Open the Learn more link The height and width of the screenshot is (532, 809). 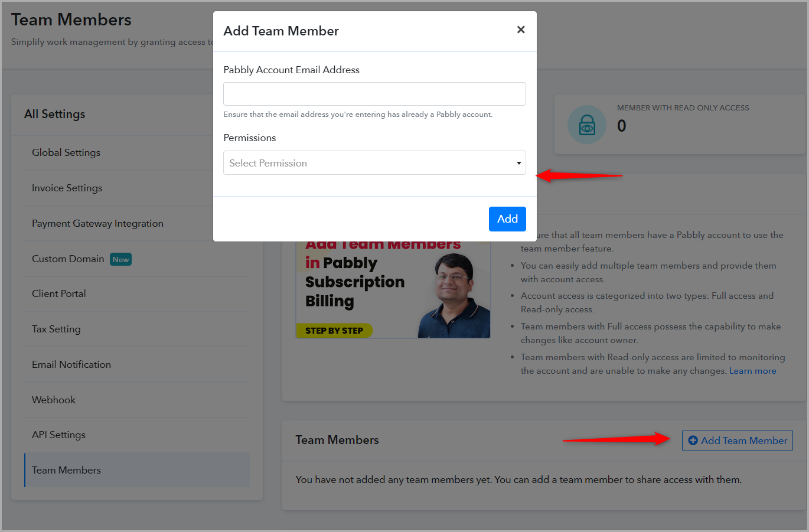752,371
